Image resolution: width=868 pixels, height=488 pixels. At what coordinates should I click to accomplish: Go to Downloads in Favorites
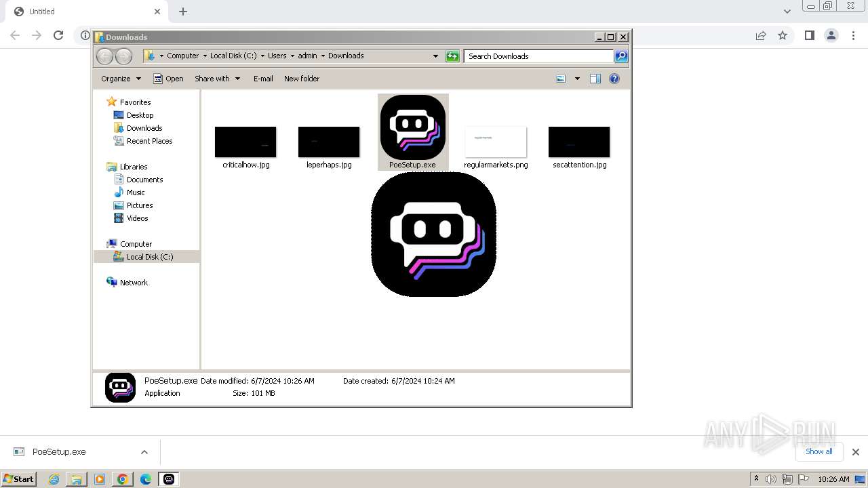(144, 128)
